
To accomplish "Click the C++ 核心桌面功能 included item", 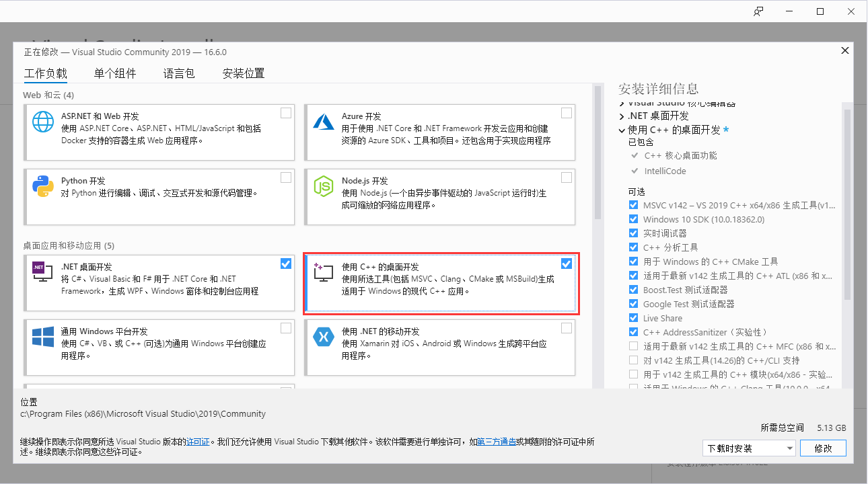I will pyautogui.click(x=681, y=155).
